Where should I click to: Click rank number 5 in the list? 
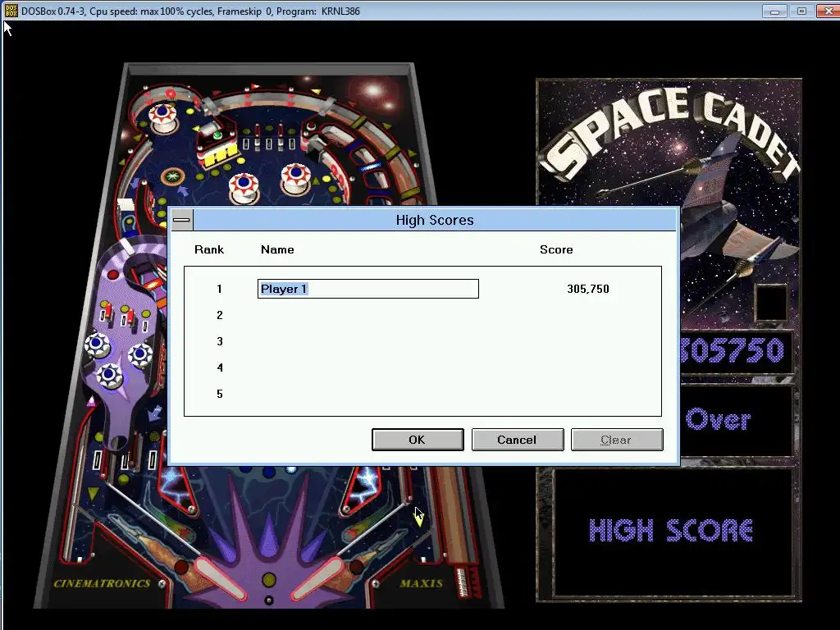coord(220,394)
